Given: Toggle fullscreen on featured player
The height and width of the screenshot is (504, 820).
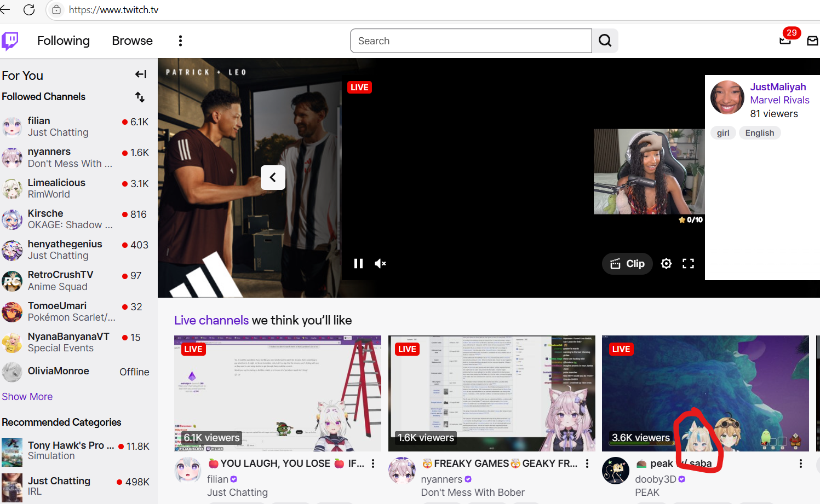Looking at the screenshot, I should (x=689, y=264).
